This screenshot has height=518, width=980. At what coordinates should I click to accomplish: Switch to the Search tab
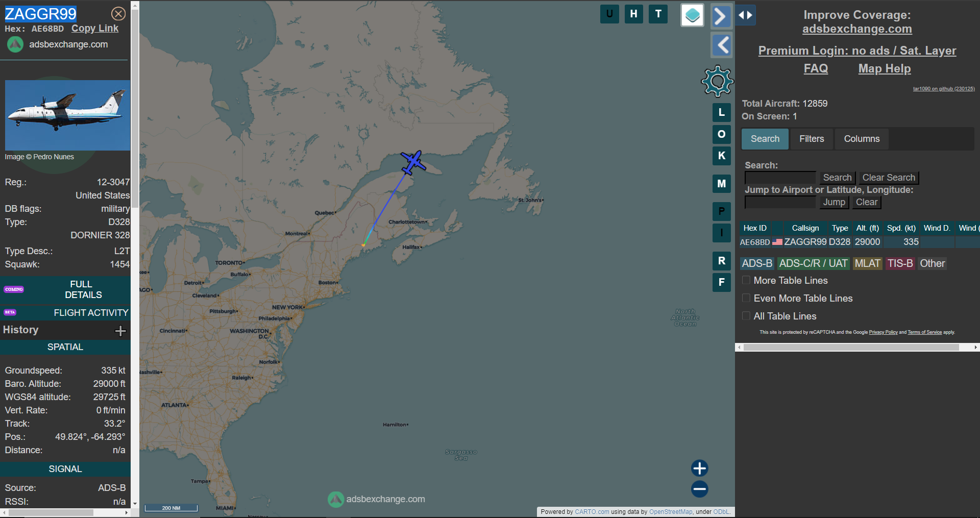[765, 139]
